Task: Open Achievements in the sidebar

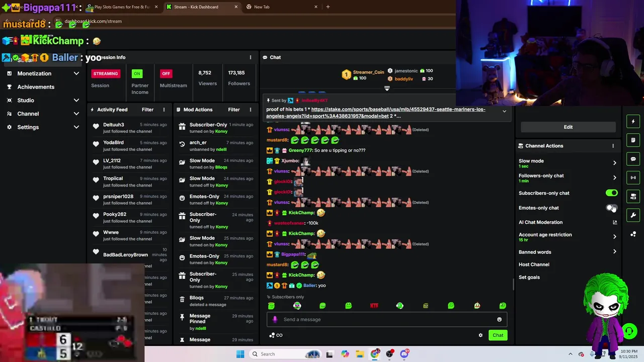Action: [36, 87]
